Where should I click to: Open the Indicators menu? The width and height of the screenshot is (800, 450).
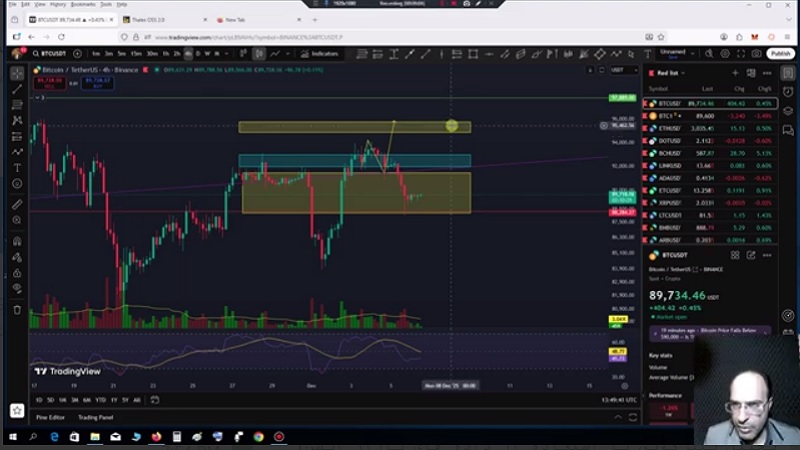click(321, 53)
